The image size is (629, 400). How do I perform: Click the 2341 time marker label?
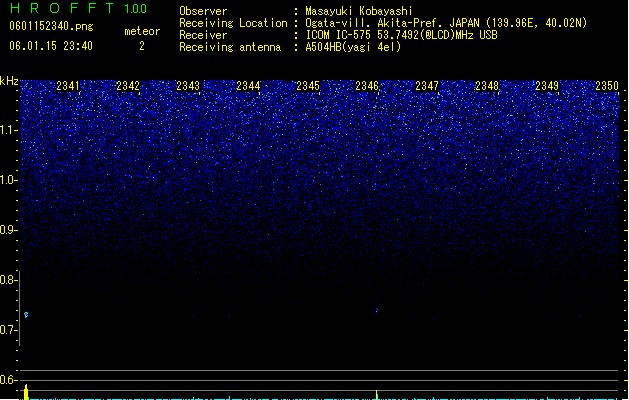(x=68, y=86)
